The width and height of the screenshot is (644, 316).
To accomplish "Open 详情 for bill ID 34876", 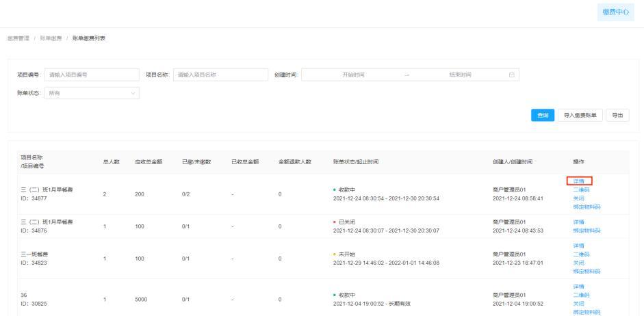I will click(579, 222).
